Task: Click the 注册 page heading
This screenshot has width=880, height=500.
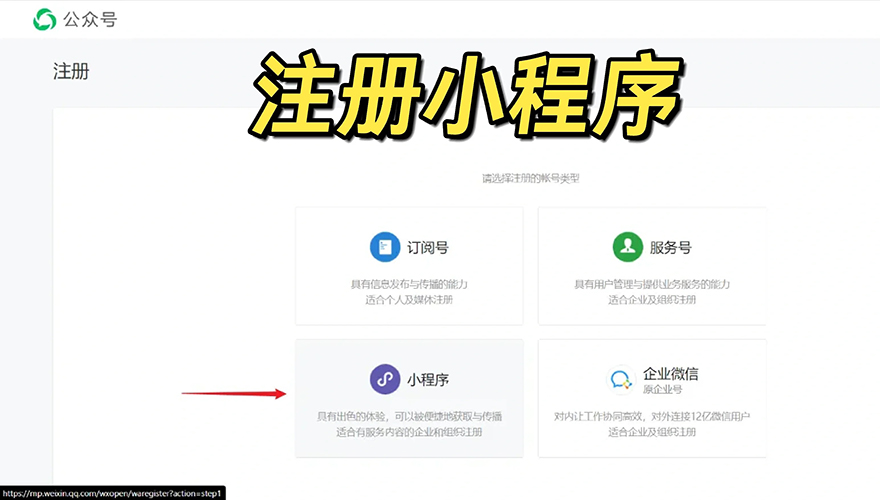Action: [x=71, y=71]
